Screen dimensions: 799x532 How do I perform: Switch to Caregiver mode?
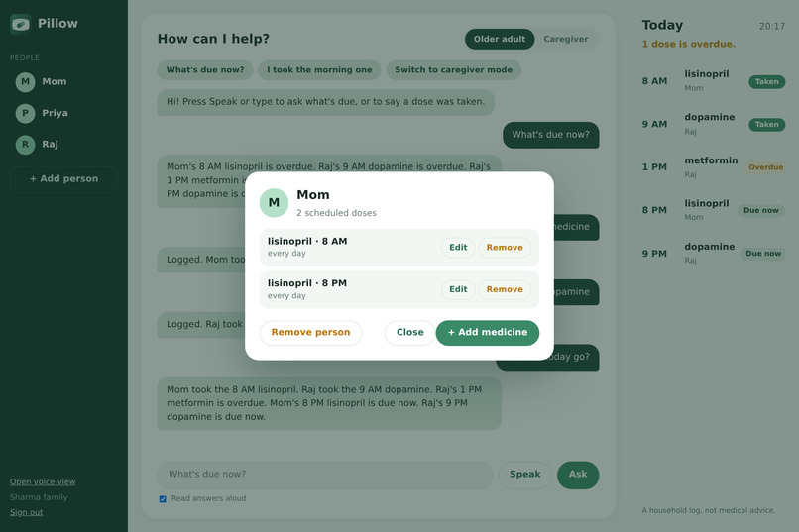[x=566, y=39]
